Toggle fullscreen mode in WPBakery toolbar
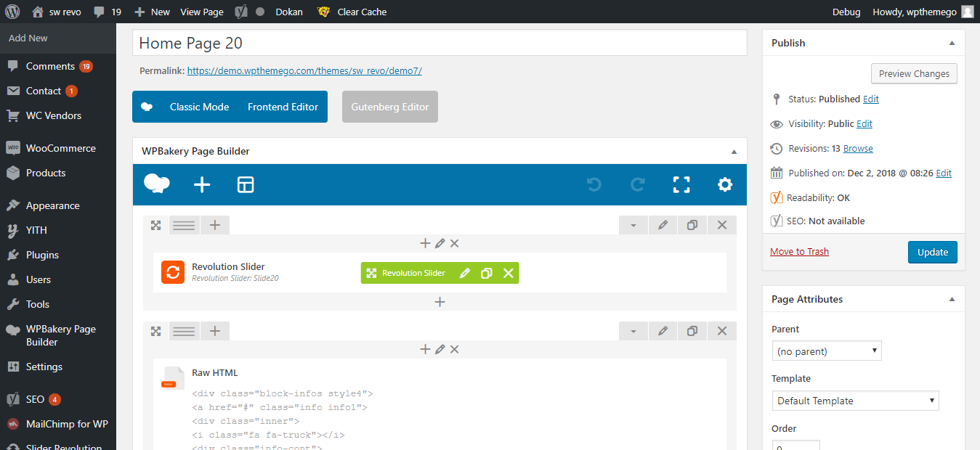This screenshot has height=450, width=980. (681, 185)
